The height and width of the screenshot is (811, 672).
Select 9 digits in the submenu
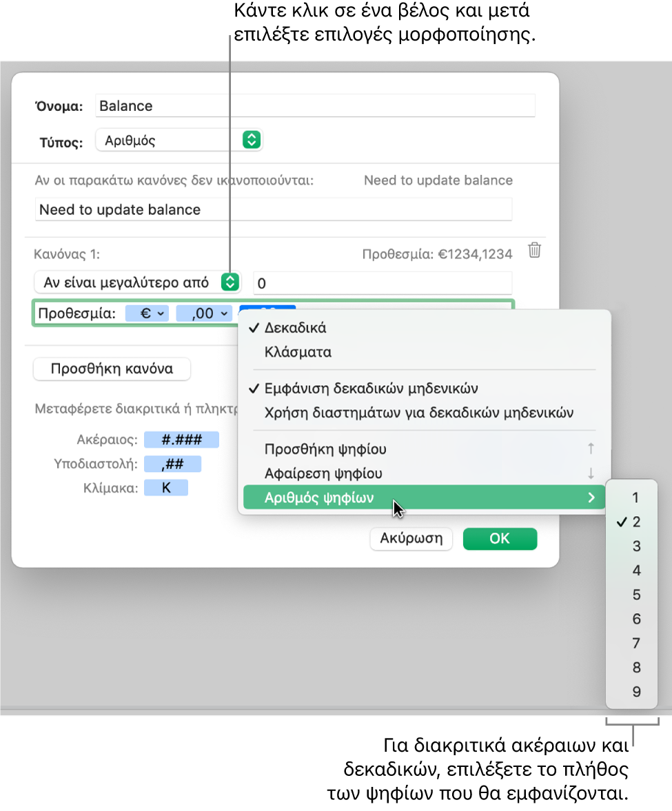631,692
